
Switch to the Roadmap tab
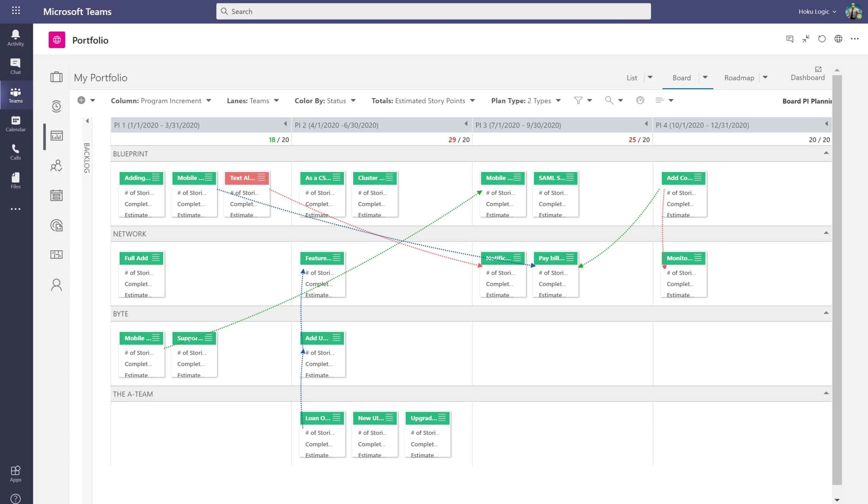point(739,78)
